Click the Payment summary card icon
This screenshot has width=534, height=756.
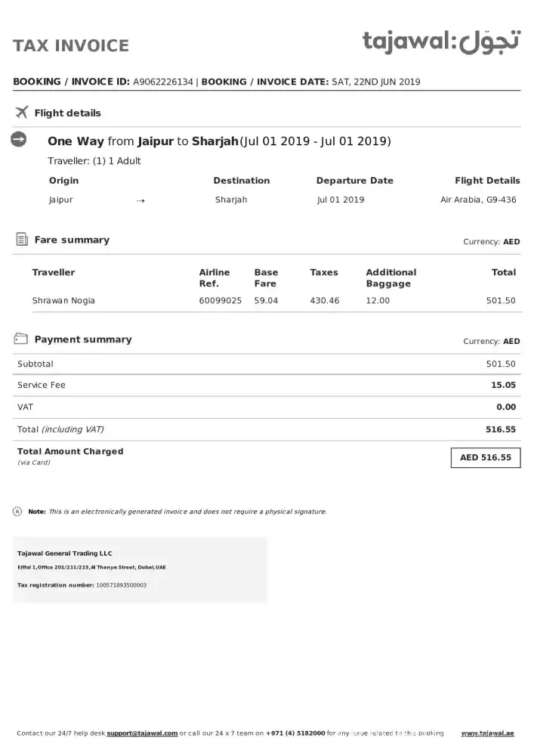(21, 339)
